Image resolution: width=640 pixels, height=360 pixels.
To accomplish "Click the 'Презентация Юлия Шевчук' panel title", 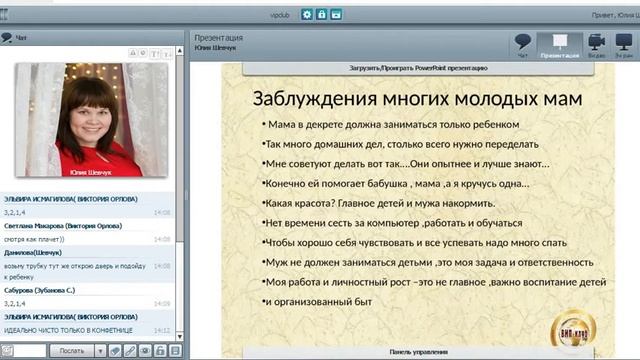I will (218, 42).
